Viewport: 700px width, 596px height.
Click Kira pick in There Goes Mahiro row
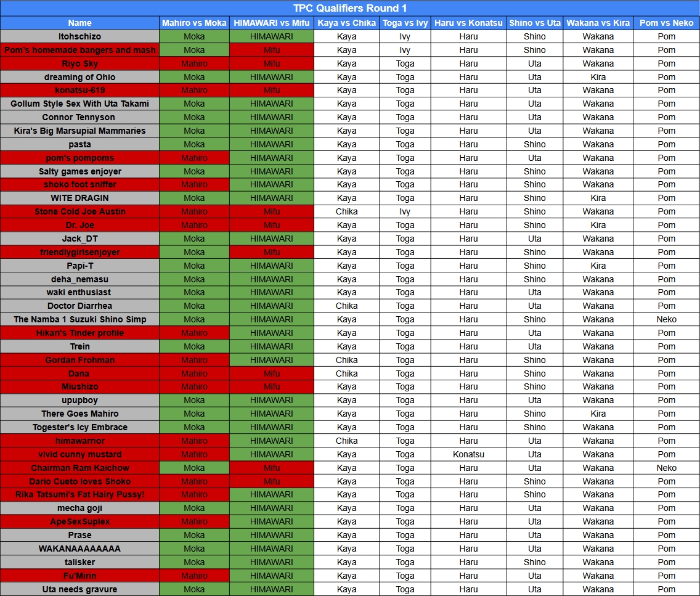tap(598, 414)
